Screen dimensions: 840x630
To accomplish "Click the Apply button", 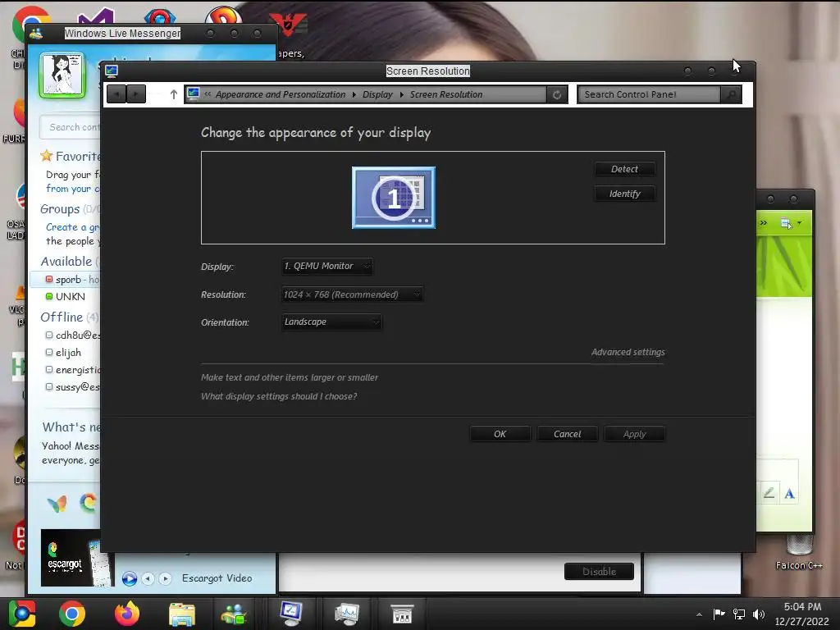I will pos(635,434).
